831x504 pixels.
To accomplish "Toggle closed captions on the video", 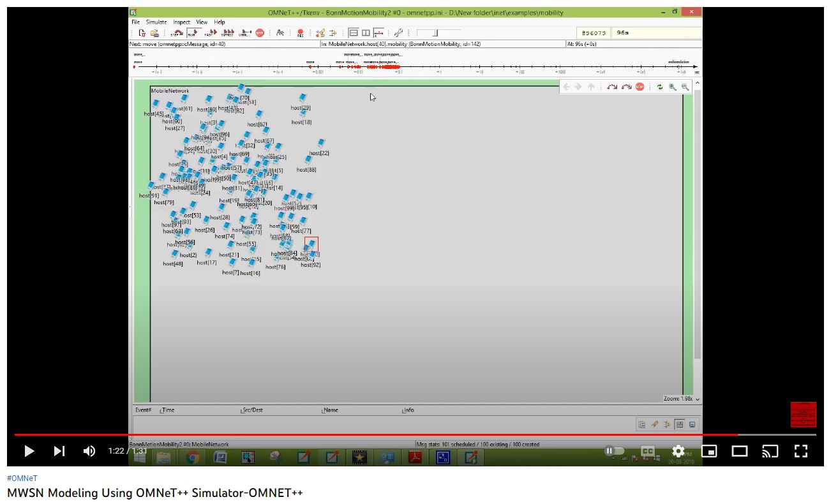I will coord(647,451).
